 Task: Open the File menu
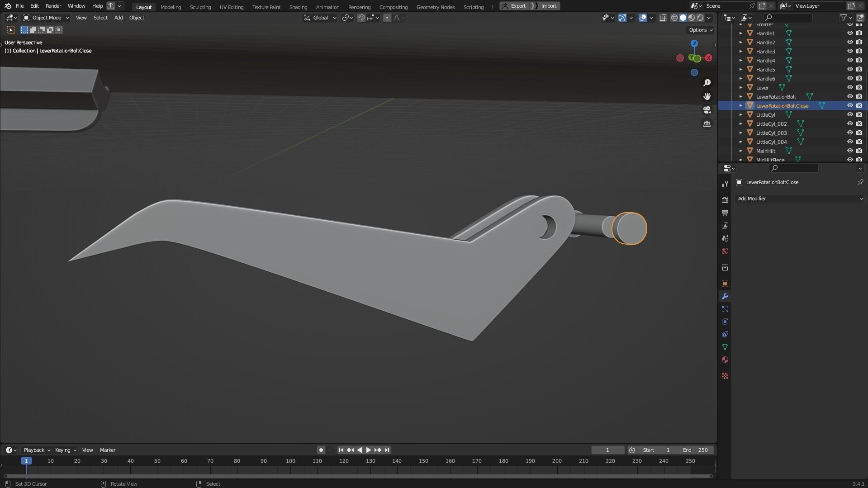(x=19, y=6)
